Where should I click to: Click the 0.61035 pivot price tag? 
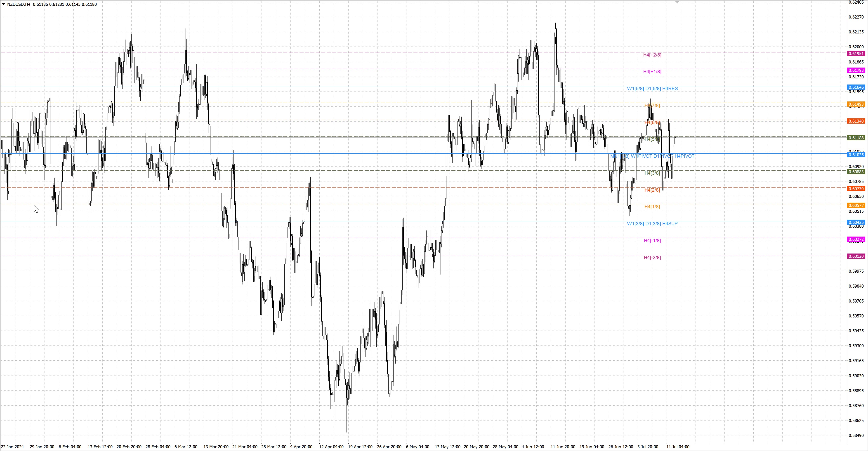pyautogui.click(x=856, y=155)
